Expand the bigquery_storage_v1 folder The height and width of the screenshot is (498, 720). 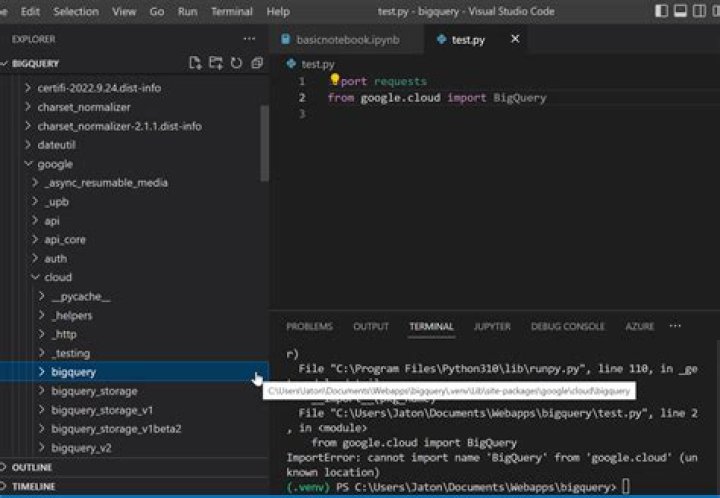(x=133, y=410)
